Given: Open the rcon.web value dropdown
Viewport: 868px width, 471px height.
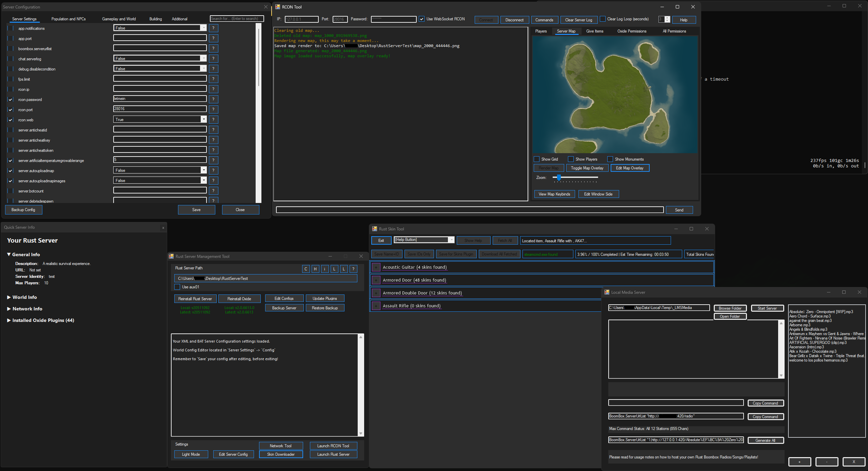Looking at the screenshot, I should click(x=203, y=119).
